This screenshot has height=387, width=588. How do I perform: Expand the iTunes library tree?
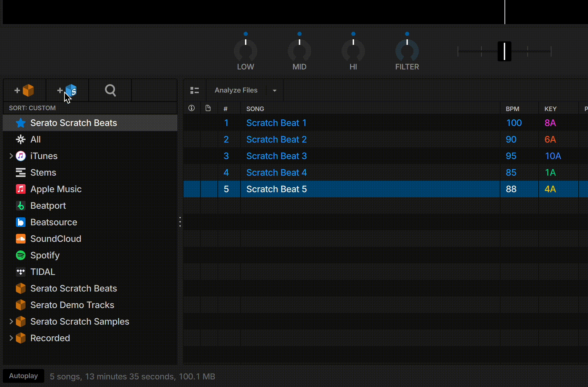[x=11, y=156]
